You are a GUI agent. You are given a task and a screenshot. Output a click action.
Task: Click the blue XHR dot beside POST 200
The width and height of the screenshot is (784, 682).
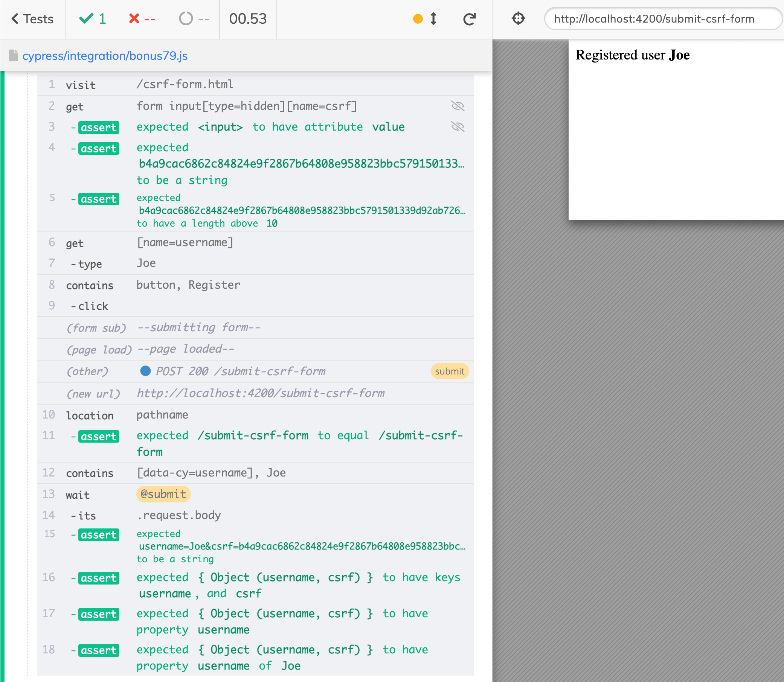tap(145, 371)
